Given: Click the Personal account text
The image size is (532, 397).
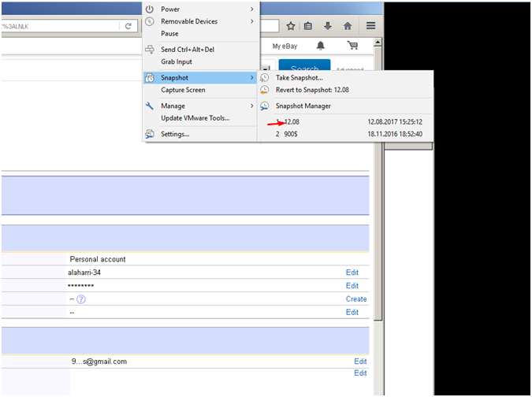Looking at the screenshot, I should coord(98,259).
